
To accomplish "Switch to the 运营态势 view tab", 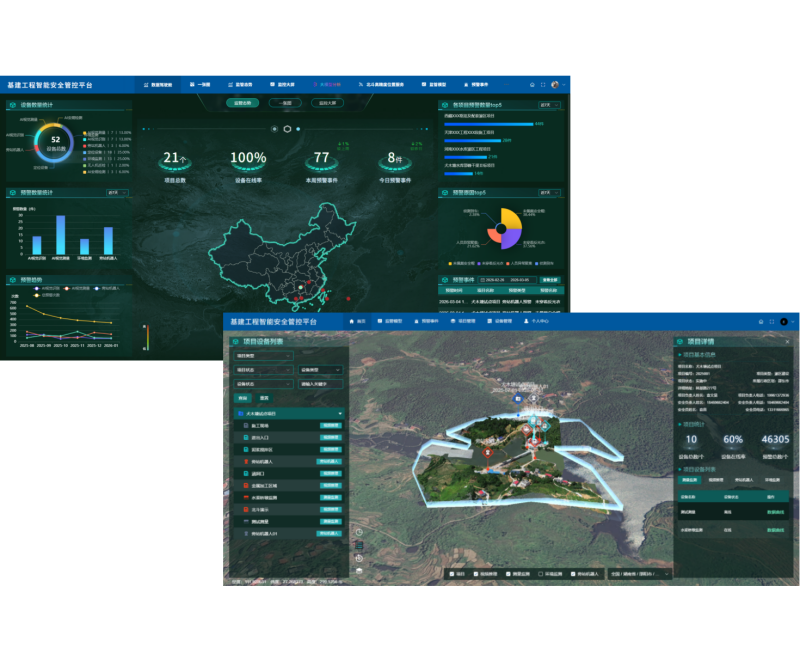I will (244, 103).
